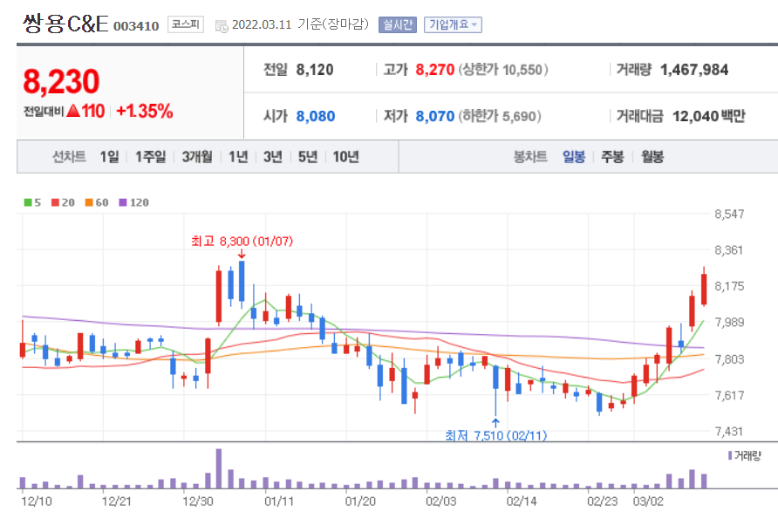Viewport: 778px width, 532px height.
Task: Click the green 5-day moving average swatch
Action: coord(28,202)
